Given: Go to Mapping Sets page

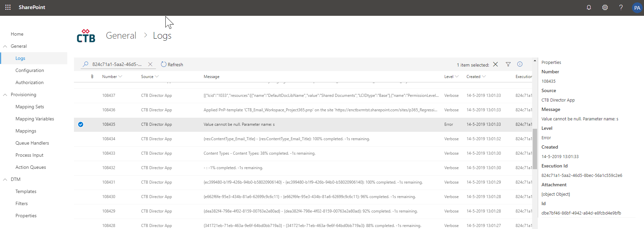Looking at the screenshot, I should [x=30, y=107].
